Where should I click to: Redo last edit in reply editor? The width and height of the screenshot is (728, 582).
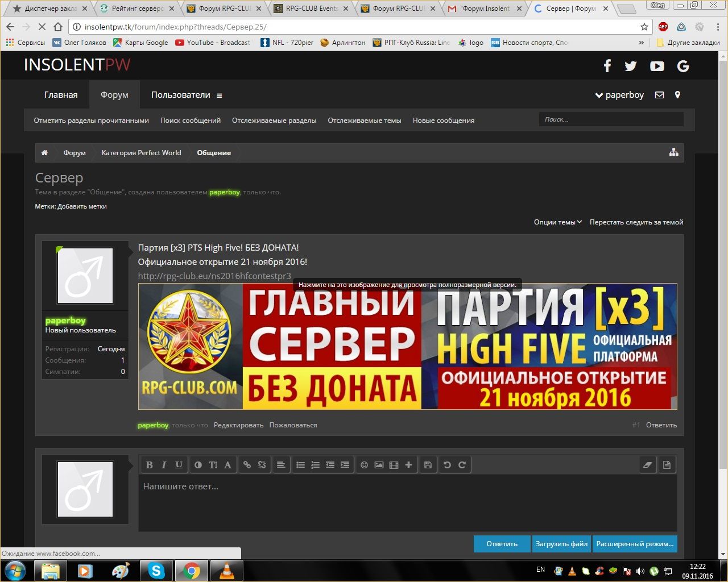click(x=462, y=465)
